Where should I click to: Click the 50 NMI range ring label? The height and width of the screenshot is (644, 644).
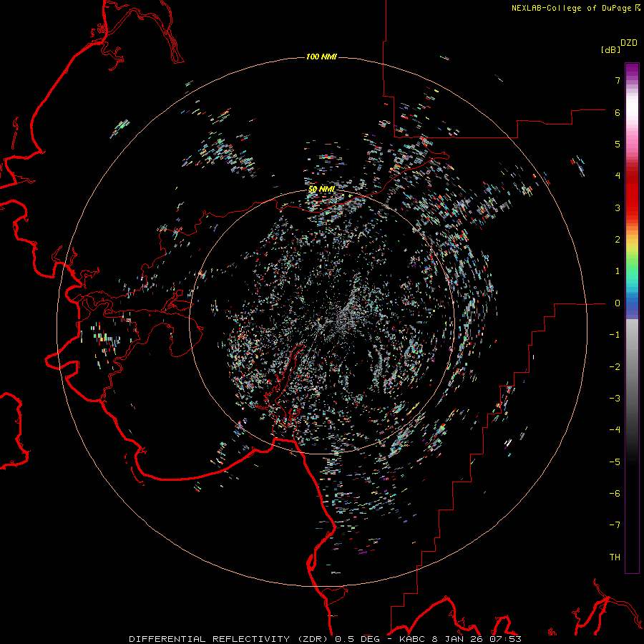point(321,189)
